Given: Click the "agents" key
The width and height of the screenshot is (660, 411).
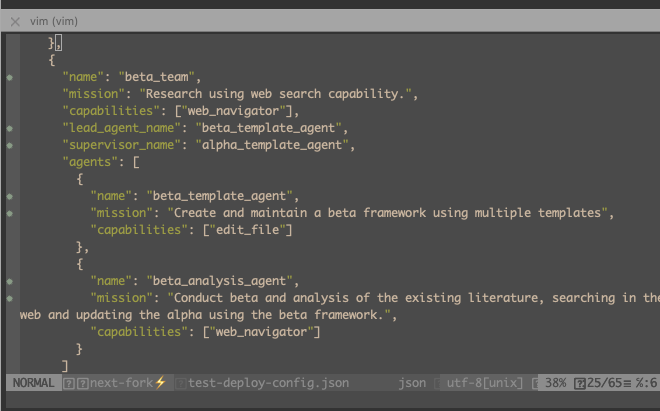Looking at the screenshot, I should (x=90, y=162).
